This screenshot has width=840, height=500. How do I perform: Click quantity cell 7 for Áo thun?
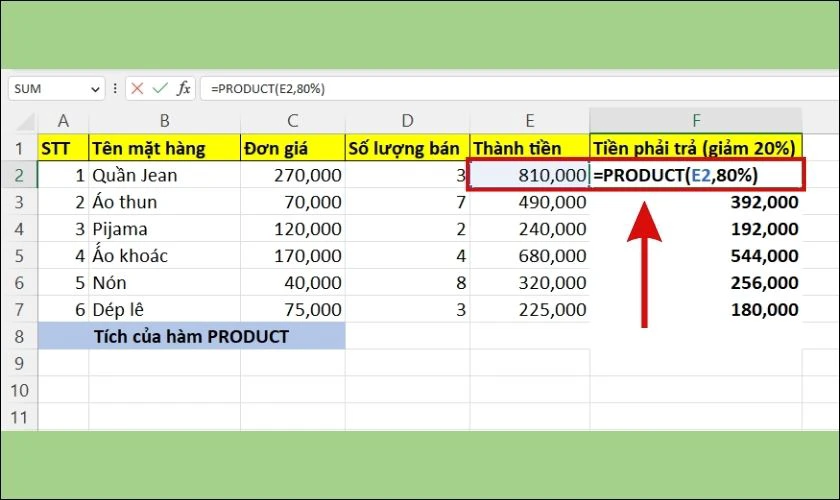(x=407, y=202)
